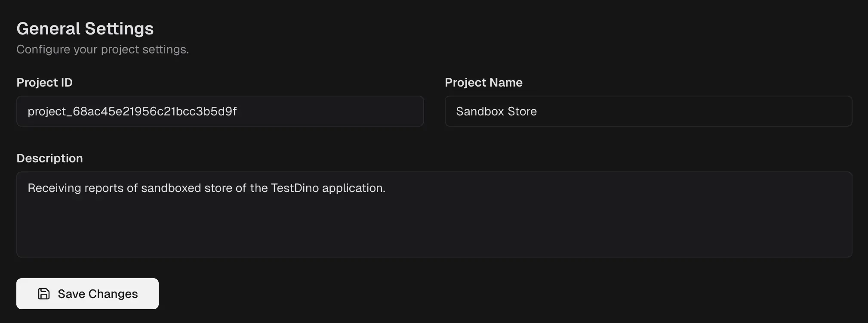Click the General Settings heading
Screen dimensions: 868x323
click(85, 28)
